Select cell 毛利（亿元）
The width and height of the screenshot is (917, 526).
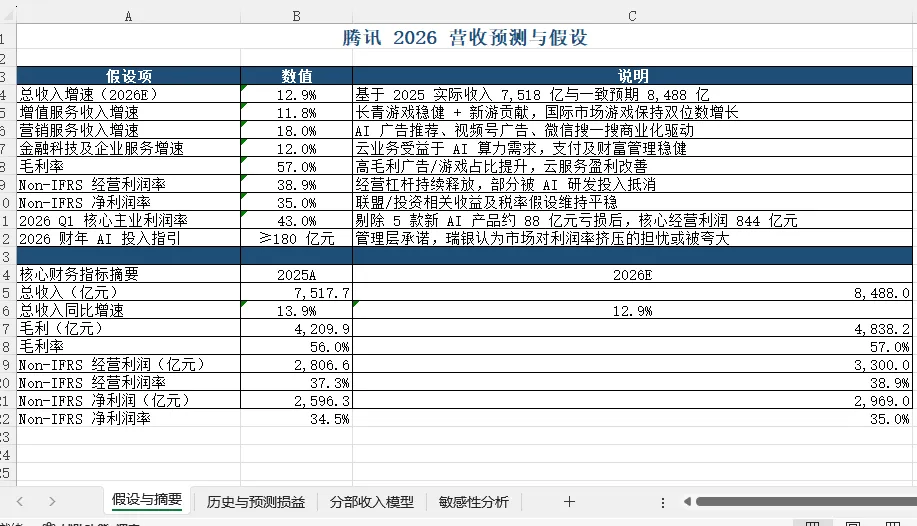coord(129,329)
